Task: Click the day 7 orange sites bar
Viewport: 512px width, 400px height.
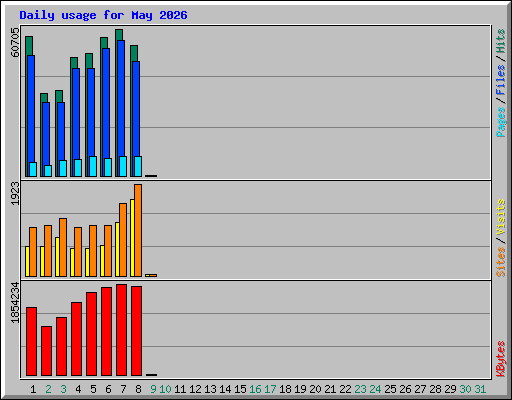Action: coord(123,240)
